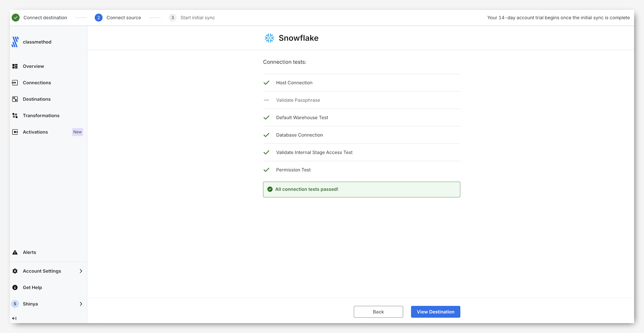Click the Connect source step label
Viewport: 644px width, 333px height.
[x=124, y=18]
